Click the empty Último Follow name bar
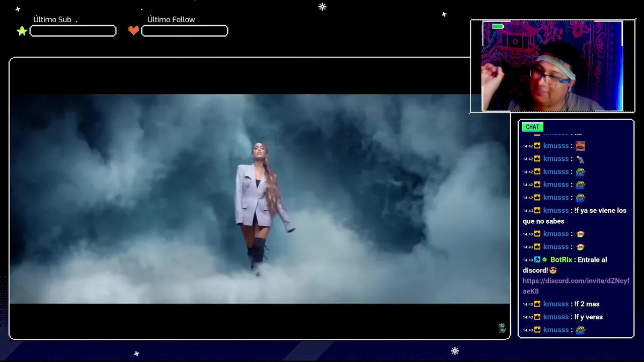644x362 pixels. click(x=185, y=31)
